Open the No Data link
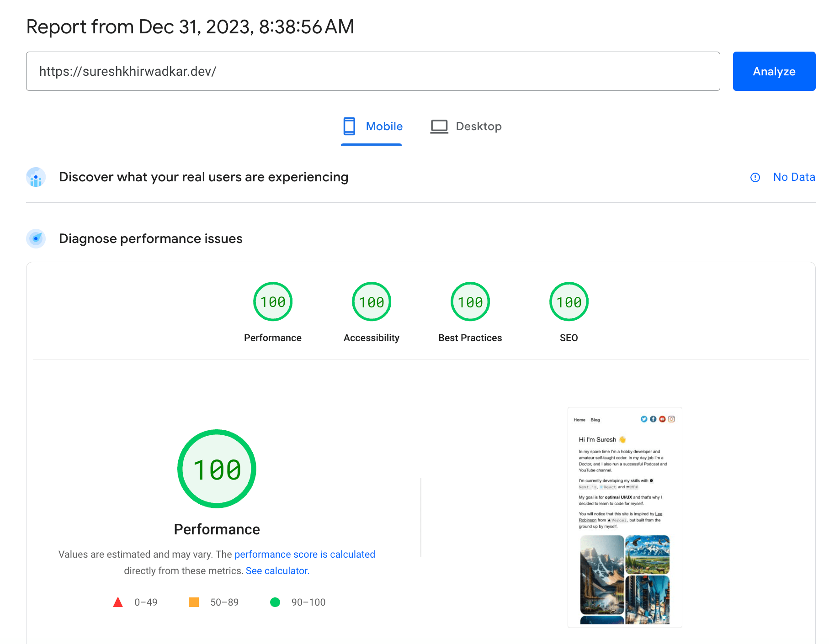The width and height of the screenshot is (829, 644). (794, 177)
